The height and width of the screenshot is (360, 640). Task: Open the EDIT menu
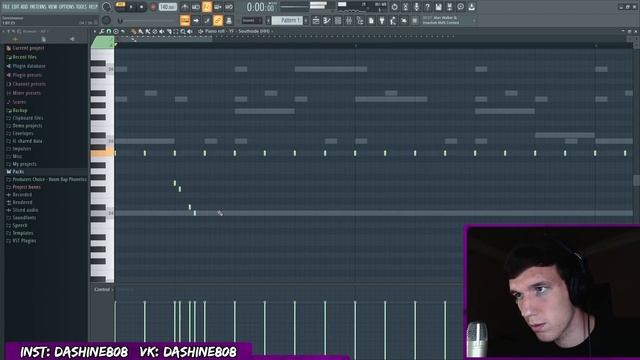pos(15,7)
